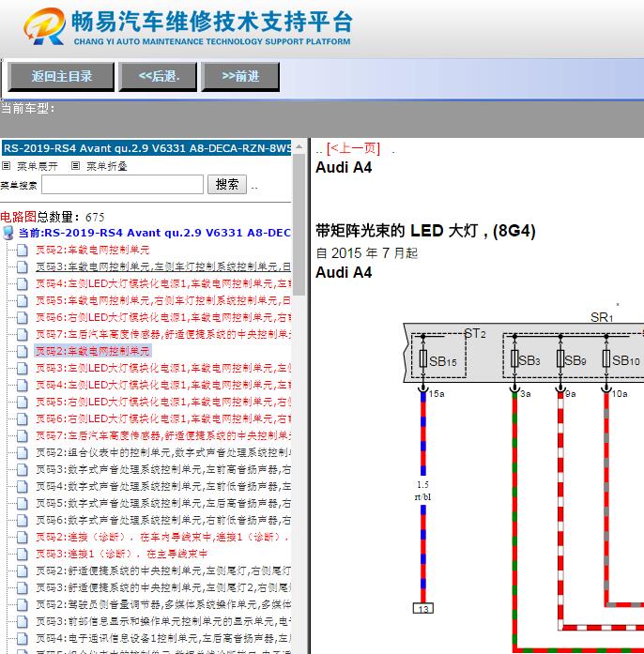Expand all menus via 菜单展开 text
The width and height of the screenshot is (644, 654).
(x=38, y=166)
